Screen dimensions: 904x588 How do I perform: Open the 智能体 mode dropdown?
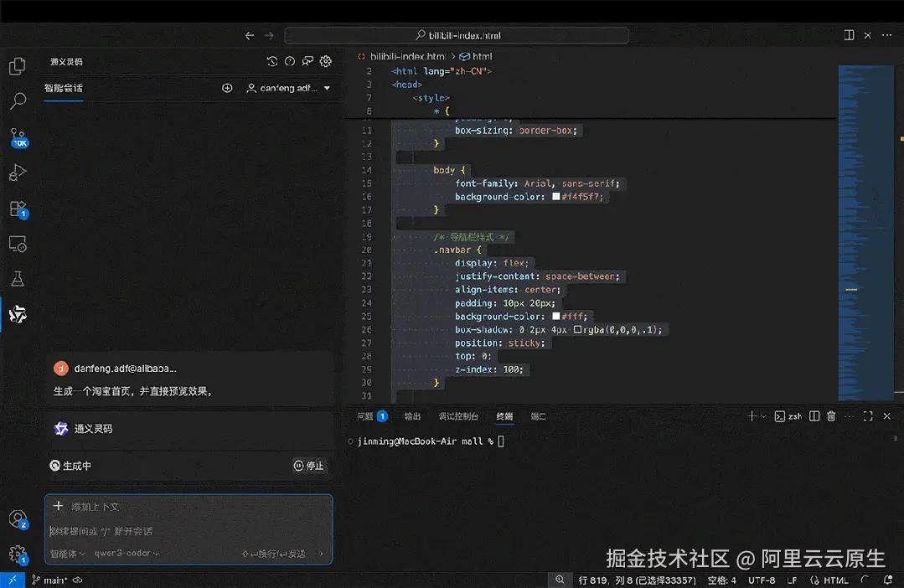pos(68,554)
